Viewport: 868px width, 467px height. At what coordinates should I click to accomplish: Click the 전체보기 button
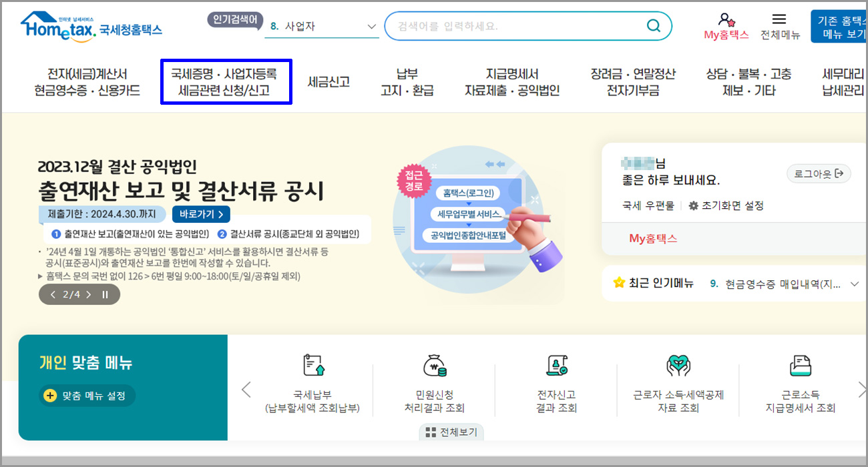coord(451,432)
